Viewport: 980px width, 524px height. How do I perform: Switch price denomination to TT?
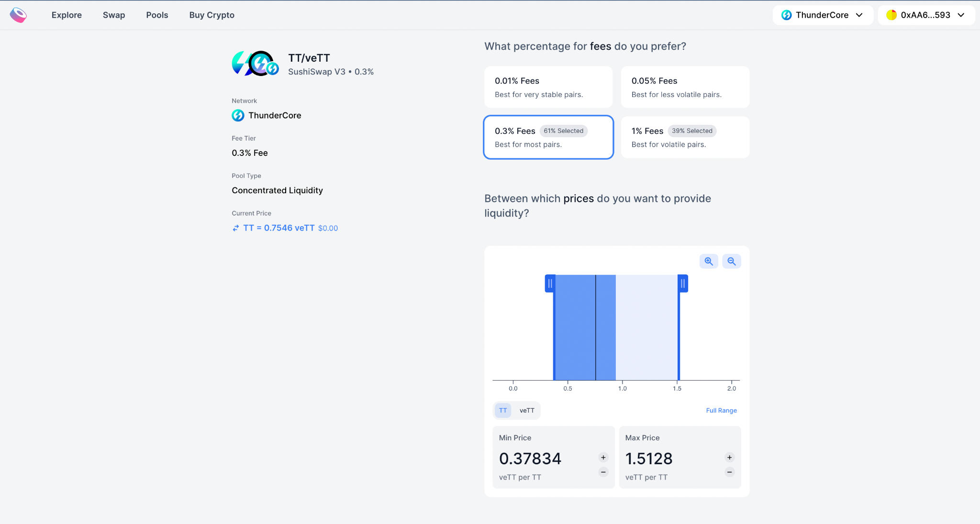point(503,410)
